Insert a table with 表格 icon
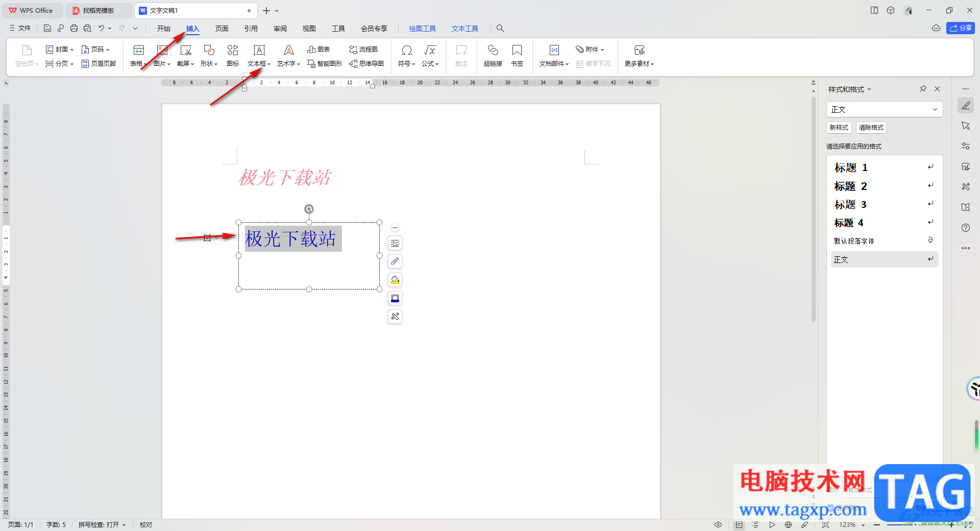This screenshot has height=531, width=980. coord(138,50)
